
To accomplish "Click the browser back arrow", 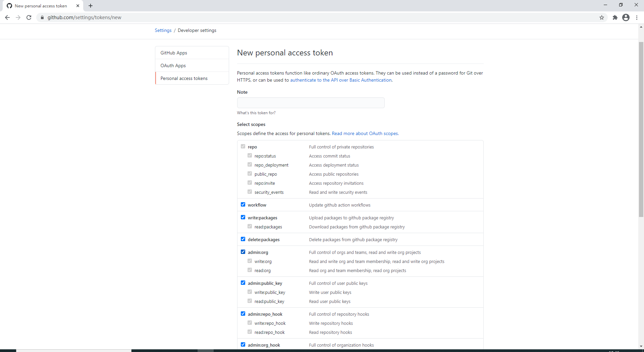I will (x=7, y=17).
